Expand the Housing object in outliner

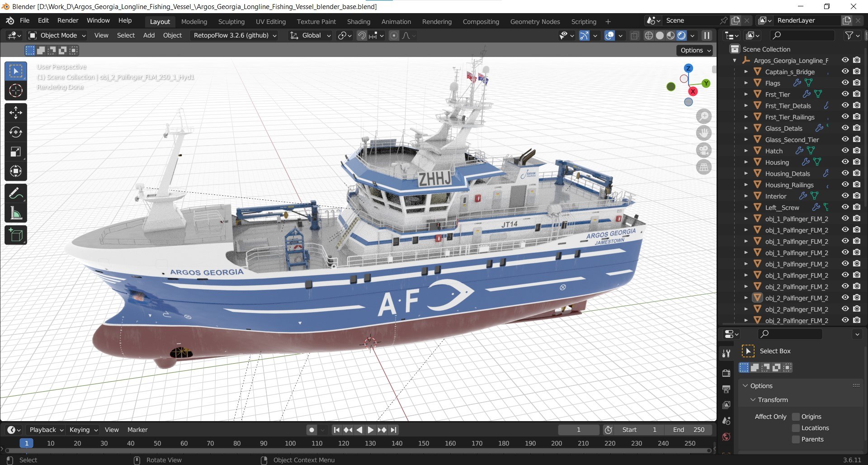click(x=746, y=162)
